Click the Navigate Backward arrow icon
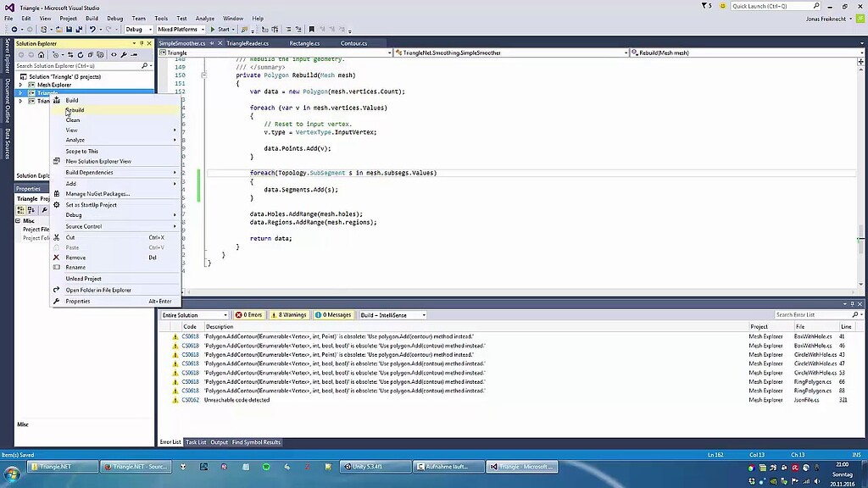This screenshot has height=488, width=868. click(x=14, y=29)
